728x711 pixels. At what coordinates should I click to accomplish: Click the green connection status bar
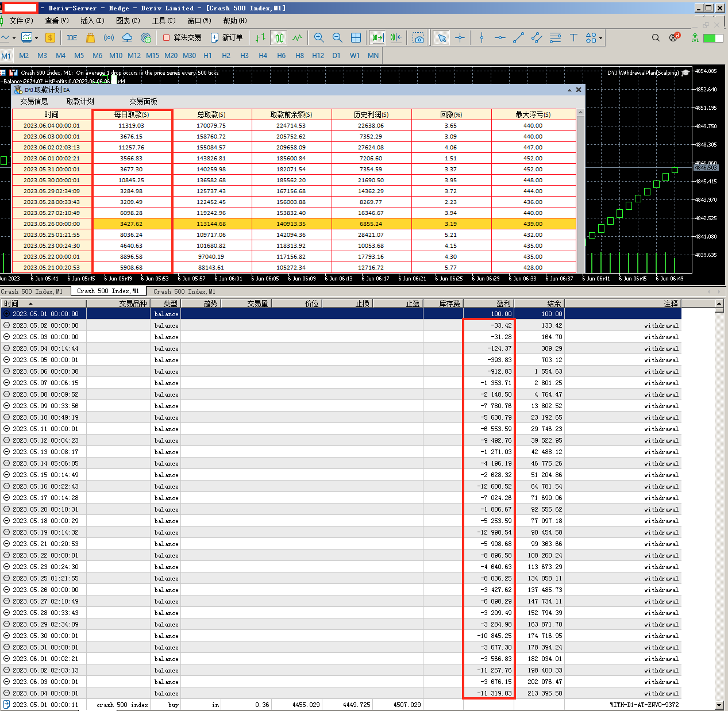(x=713, y=38)
